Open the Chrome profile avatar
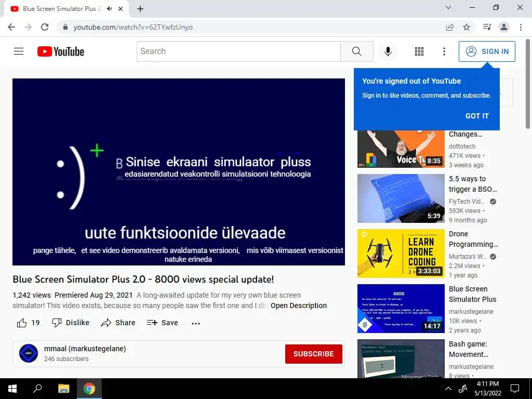 (504, 27)
